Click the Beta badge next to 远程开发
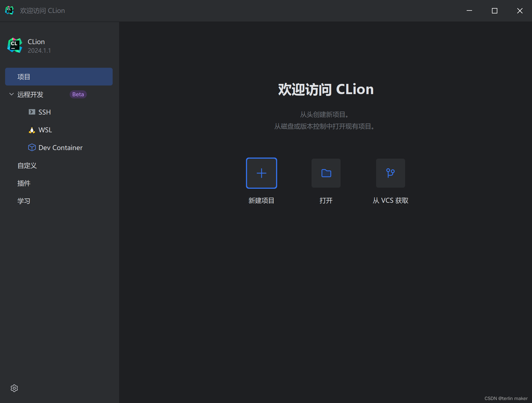Image resolution: width=532 pixels, height=403 pixels. coord(78,94)
